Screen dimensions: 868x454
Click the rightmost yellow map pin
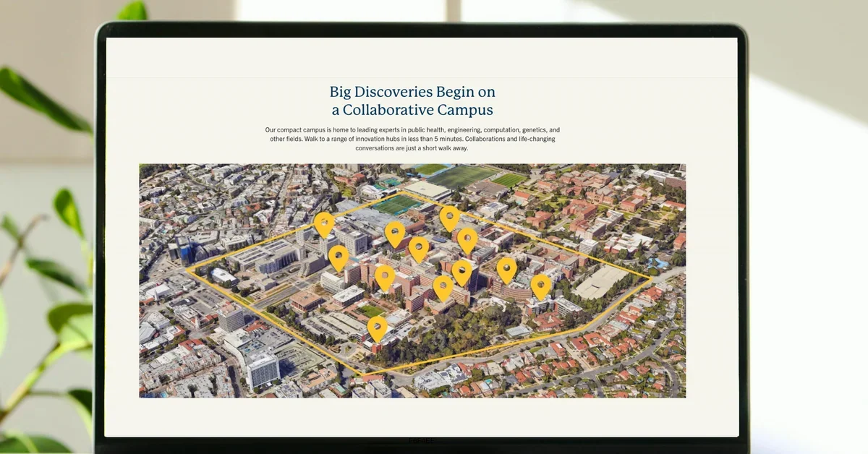(541, 286)
